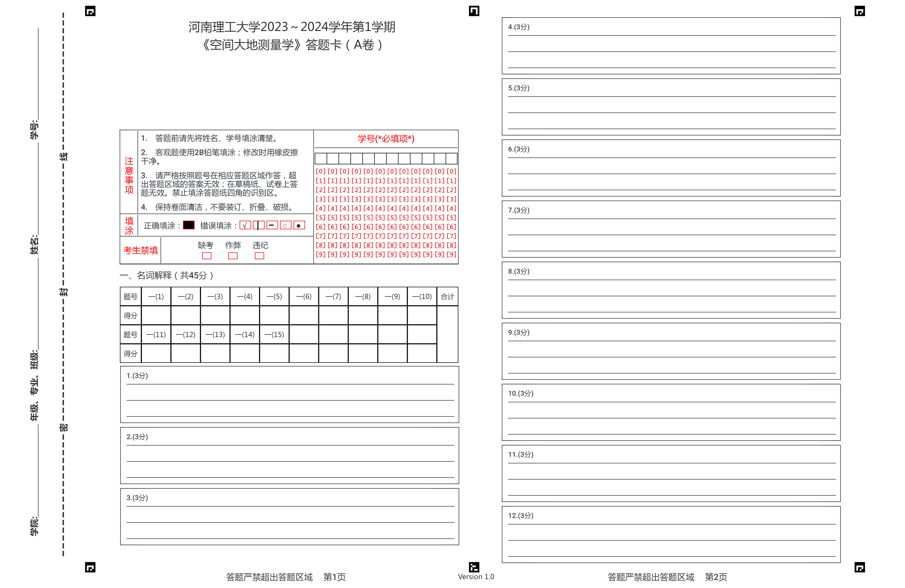The height and width of the screenshot is (588, 905).
Task: Click the hollow-circle wrong-fill example box
Action: (x=286, y=225)
